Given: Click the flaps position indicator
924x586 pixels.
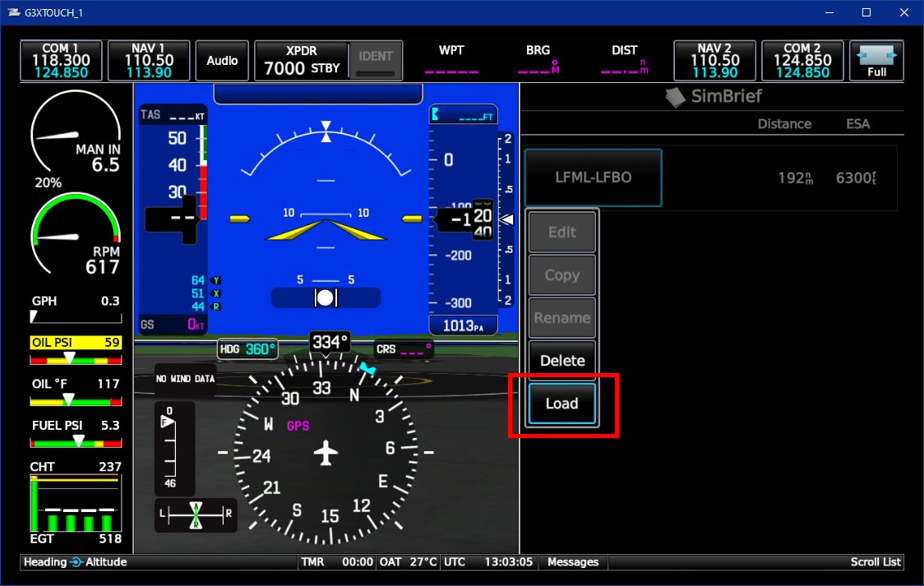Looking at the screenshot, I should coord(174,449).
